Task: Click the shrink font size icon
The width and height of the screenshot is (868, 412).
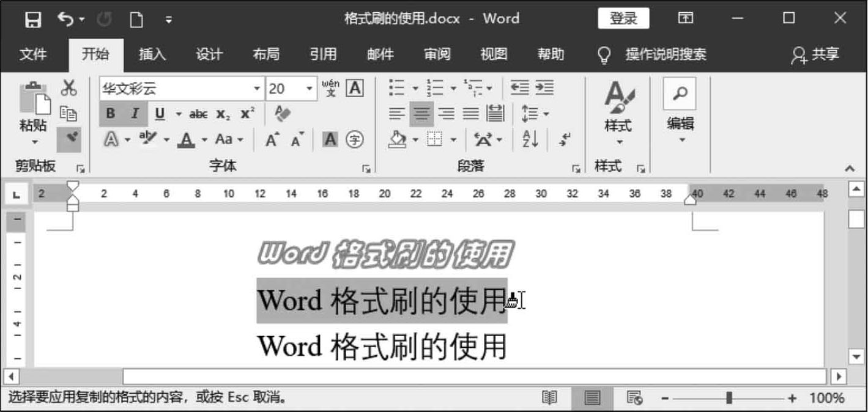Action: [297, 139]
